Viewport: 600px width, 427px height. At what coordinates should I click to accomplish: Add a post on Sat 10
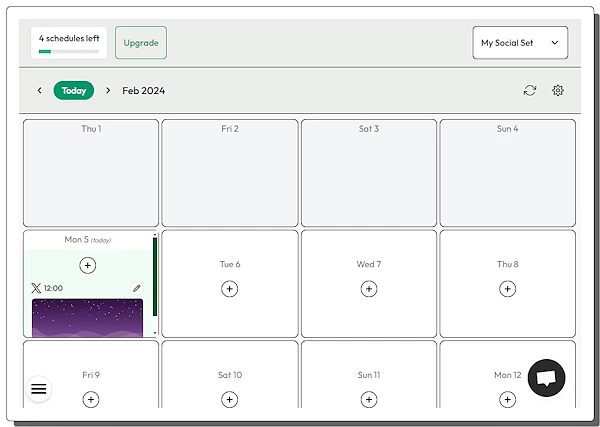coord(229,399)
